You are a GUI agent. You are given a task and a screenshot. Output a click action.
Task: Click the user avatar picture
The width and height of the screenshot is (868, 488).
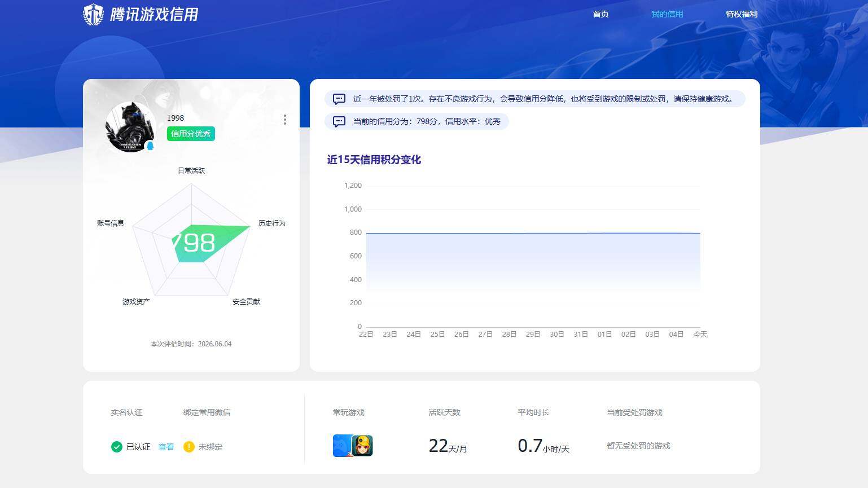coord(130,127)
